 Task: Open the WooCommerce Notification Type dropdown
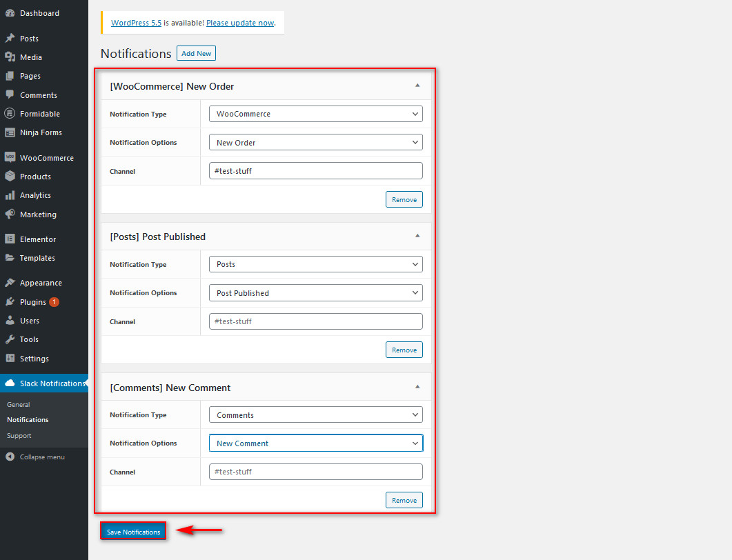[x=316, y=114]
